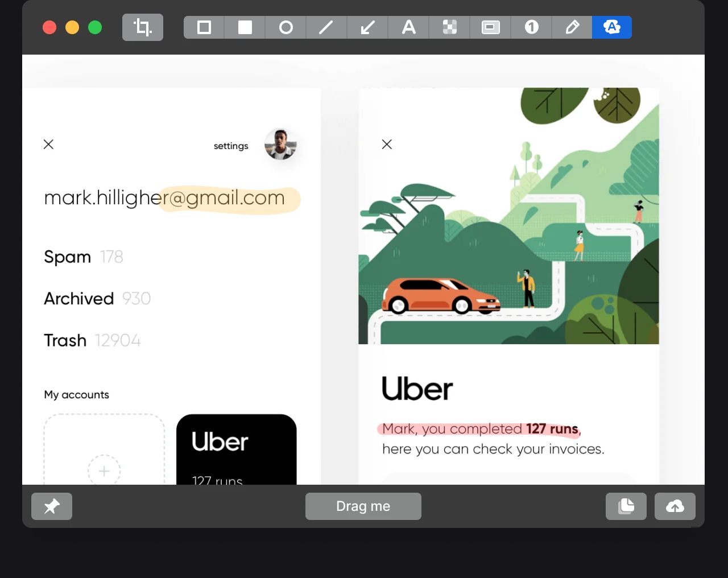
Task: Select the Crop tool
Action: pyautogui.click(x=143, y=27)
